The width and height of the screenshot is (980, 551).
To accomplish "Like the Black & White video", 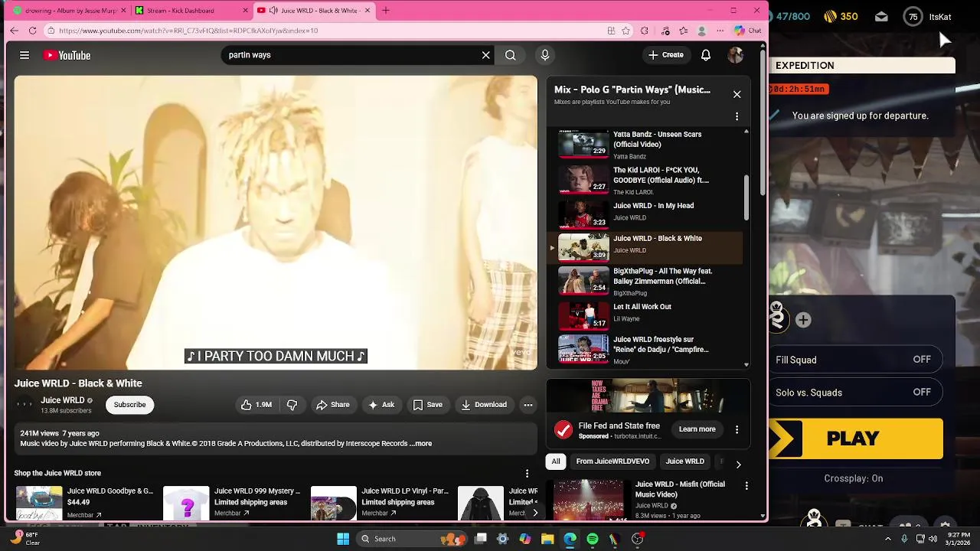I will pos(256,405).
